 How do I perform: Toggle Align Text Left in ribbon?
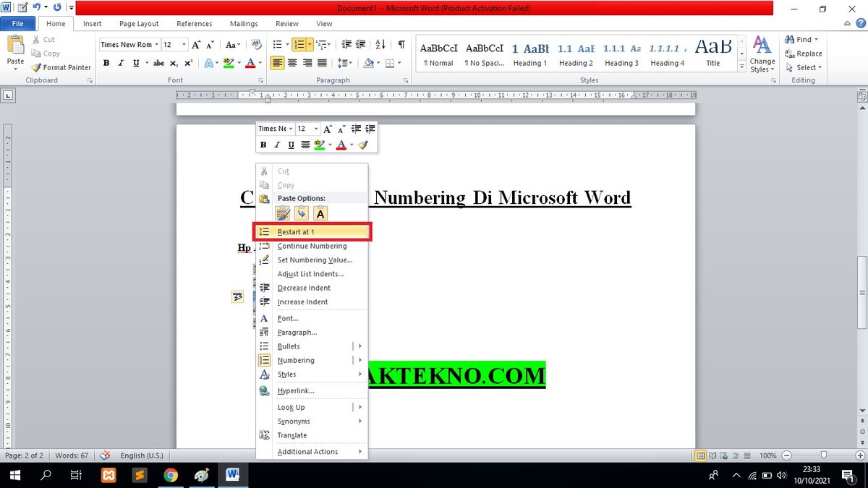tap(277, 64)
